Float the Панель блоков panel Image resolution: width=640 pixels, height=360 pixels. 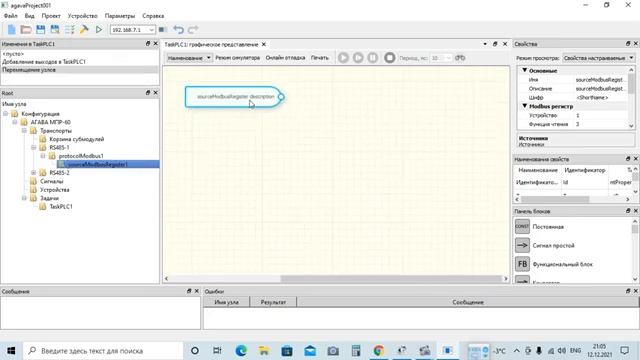coord(628,211)
